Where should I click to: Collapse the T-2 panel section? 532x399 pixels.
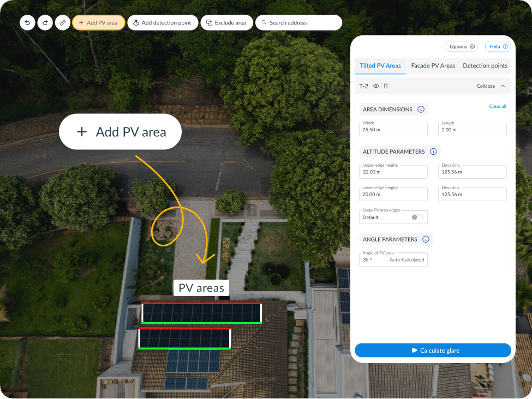pos(491,86)
